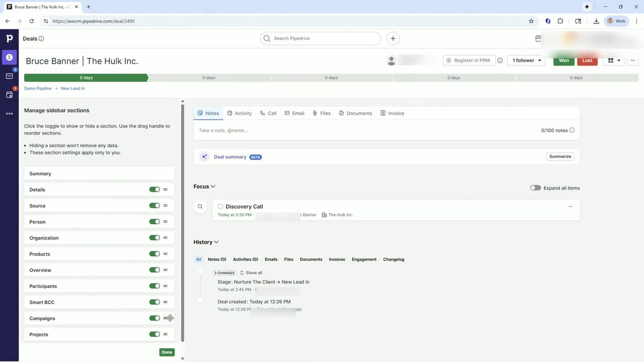Switch to the Activity tab
This screenshot has height=362, width=644.
click(239, 114)
